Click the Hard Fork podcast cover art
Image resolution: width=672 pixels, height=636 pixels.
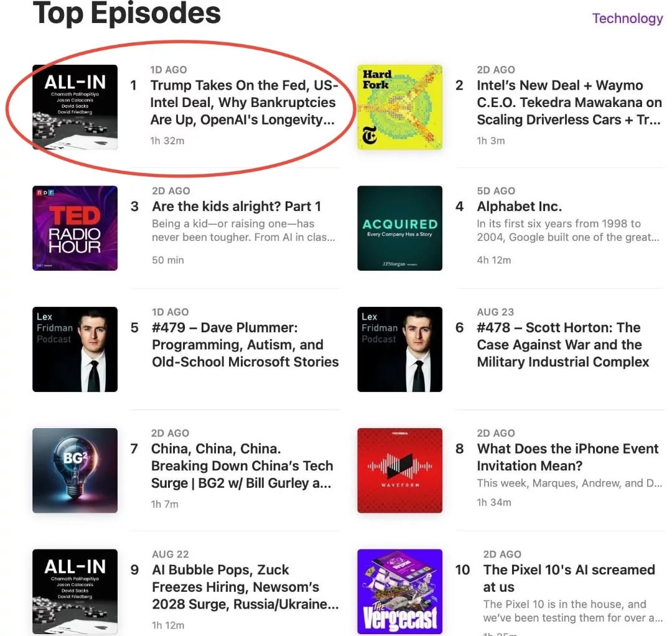(400, 106)
